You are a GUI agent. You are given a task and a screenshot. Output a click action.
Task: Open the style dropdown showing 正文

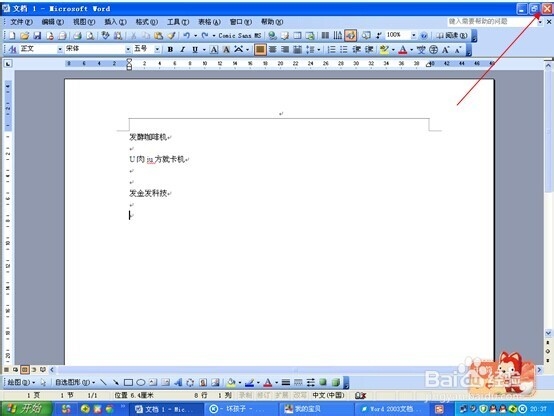60,49
